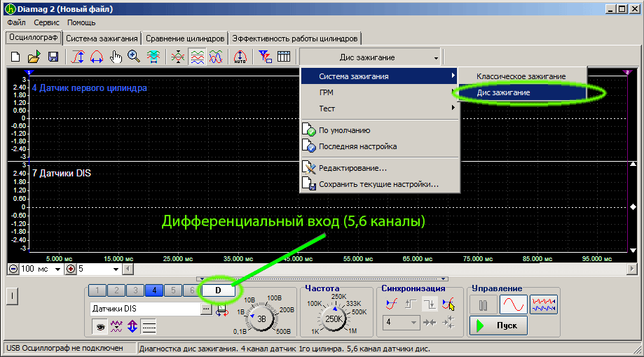Select channel 4 button

coord(154,290)
